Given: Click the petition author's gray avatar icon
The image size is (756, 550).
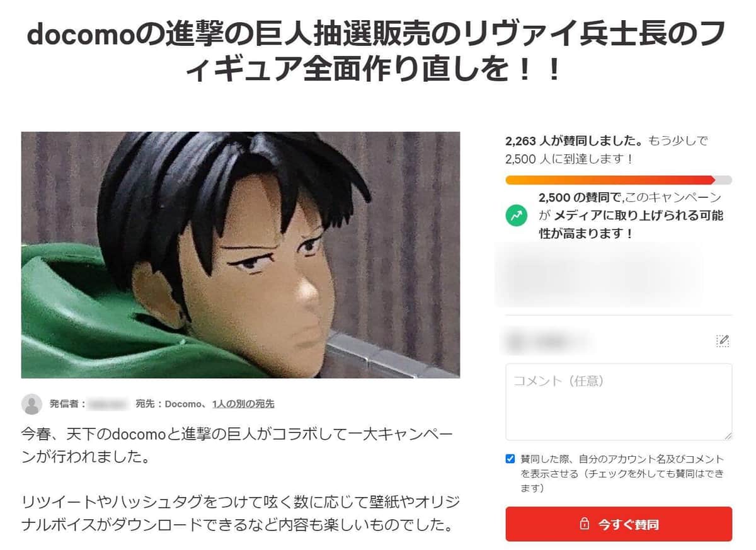Looking at the screenshot, I should pyautogui.click(x=31, y=404).
